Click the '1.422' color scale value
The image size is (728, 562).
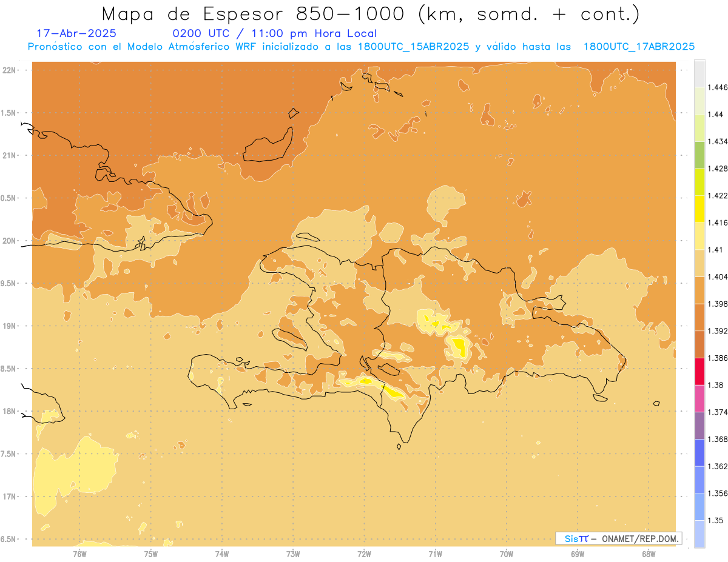[x=717, y=196]
